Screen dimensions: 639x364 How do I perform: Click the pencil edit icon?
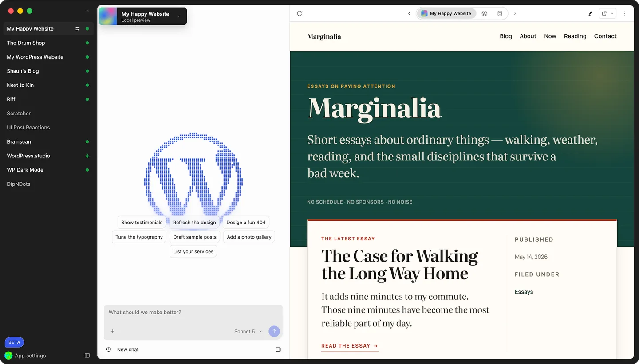[x=590, y=13]
